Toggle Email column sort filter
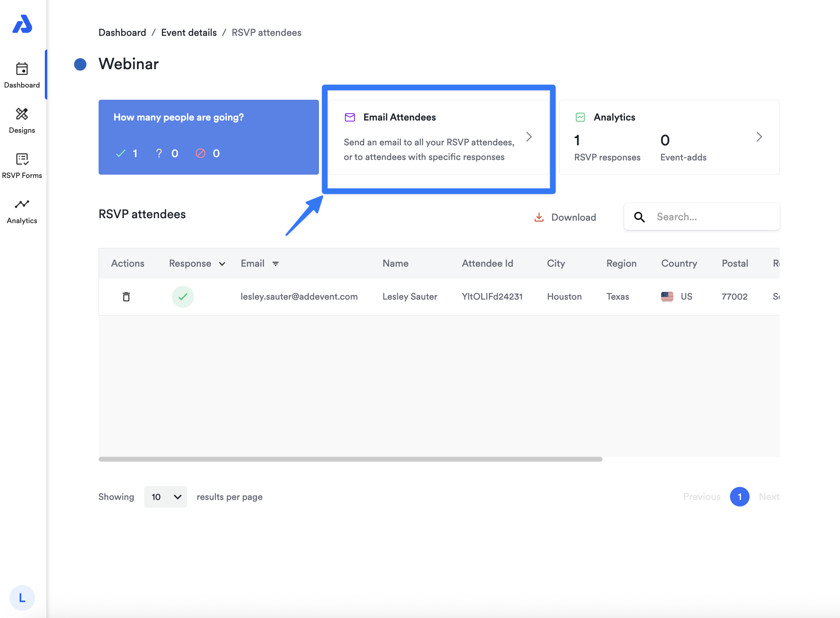Image resolution: width=840 pixels, height=618 pixels. point(276,264)
